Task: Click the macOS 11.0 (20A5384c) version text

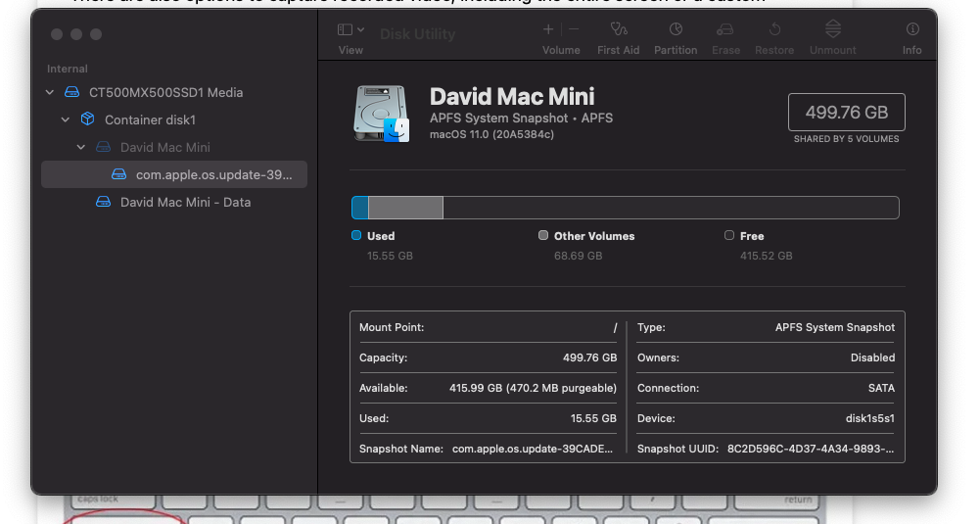Action: pyautogui.click(x=491, y=134)
